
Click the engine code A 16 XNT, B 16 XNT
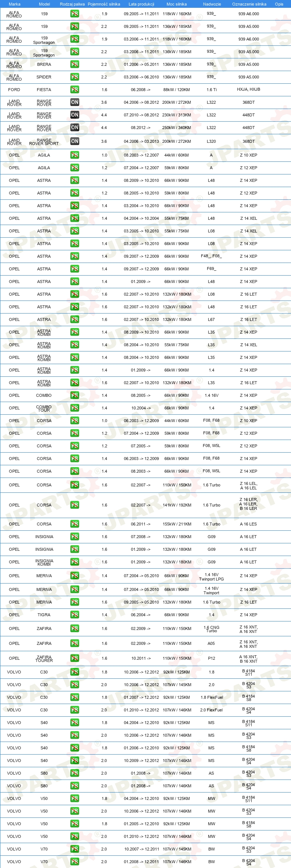(x=249, y=659)
